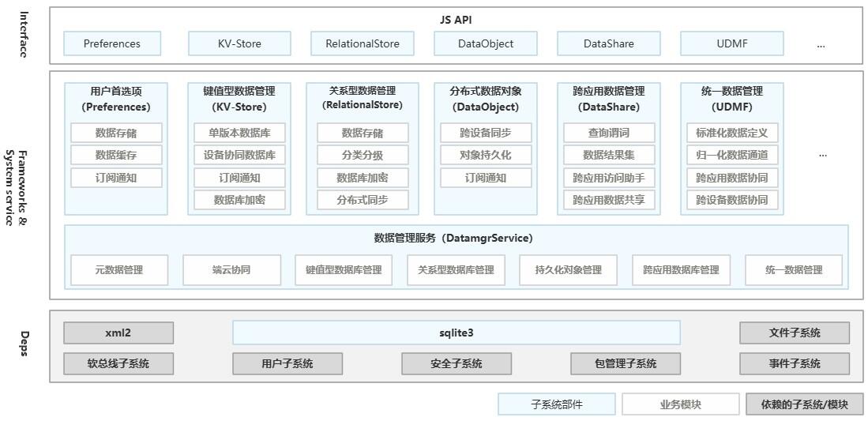Select 端云协同 in the 数据管理服务 row
Image resolution: width=868 pixels, height=421 pixels.
(231, 269)
